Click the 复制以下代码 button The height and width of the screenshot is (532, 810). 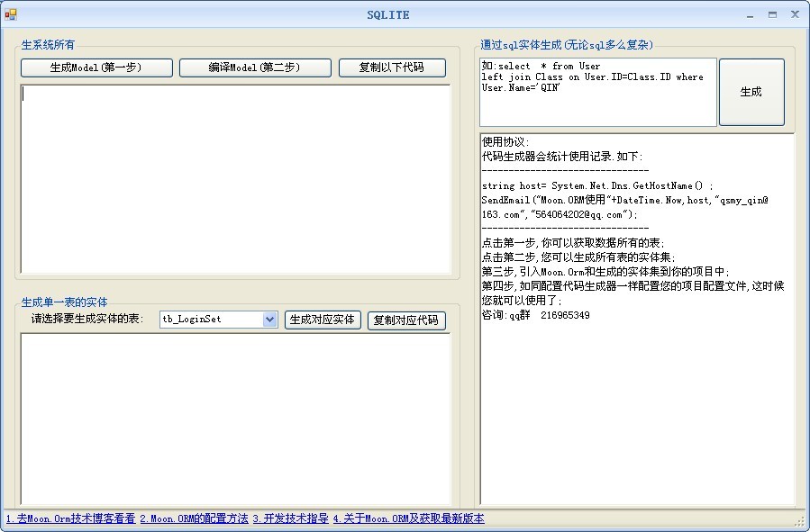[392, 68]
